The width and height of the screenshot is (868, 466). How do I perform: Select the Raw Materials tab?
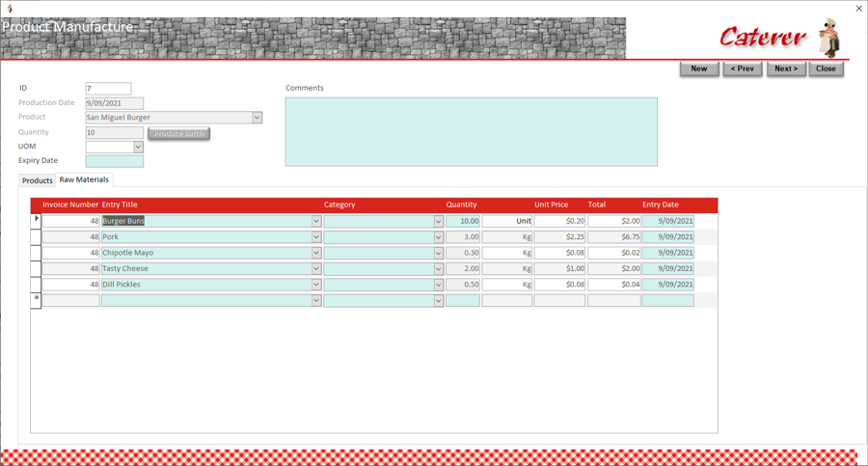[x=84, y=179]
